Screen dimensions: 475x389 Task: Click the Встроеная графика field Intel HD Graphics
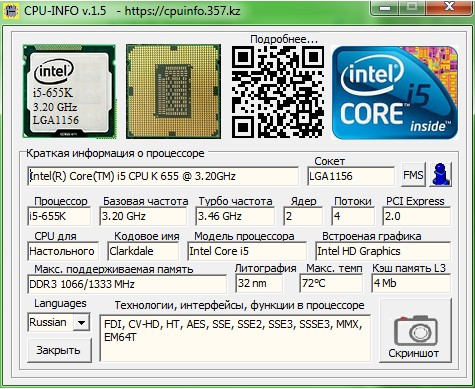383,251
